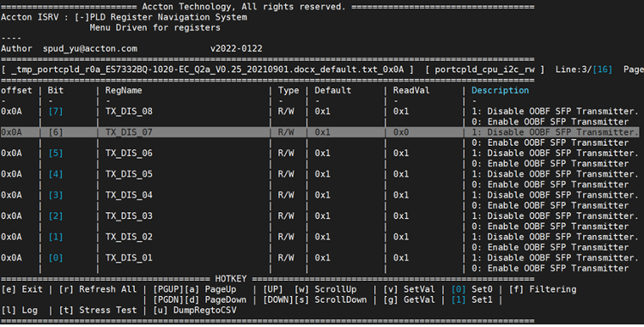
Task: Click the 0x0A offset of TX_DIS_03
Action: [11, 216]
